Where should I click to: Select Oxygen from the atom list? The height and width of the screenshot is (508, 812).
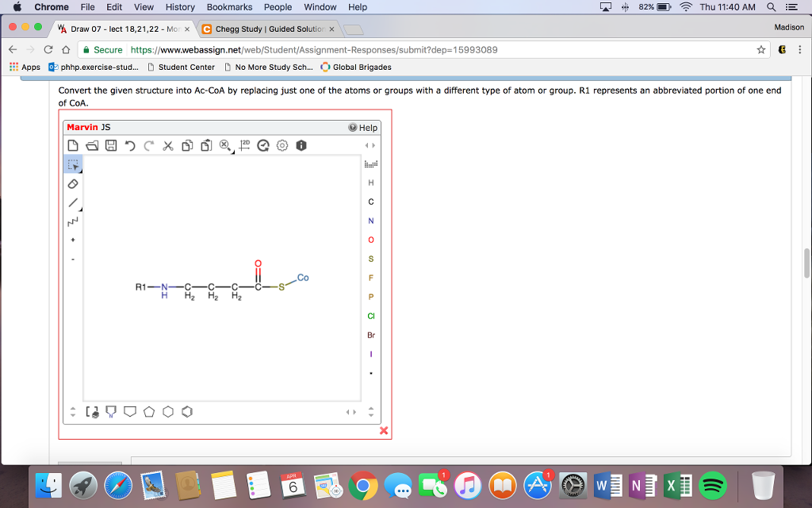[x=371, y=240]
